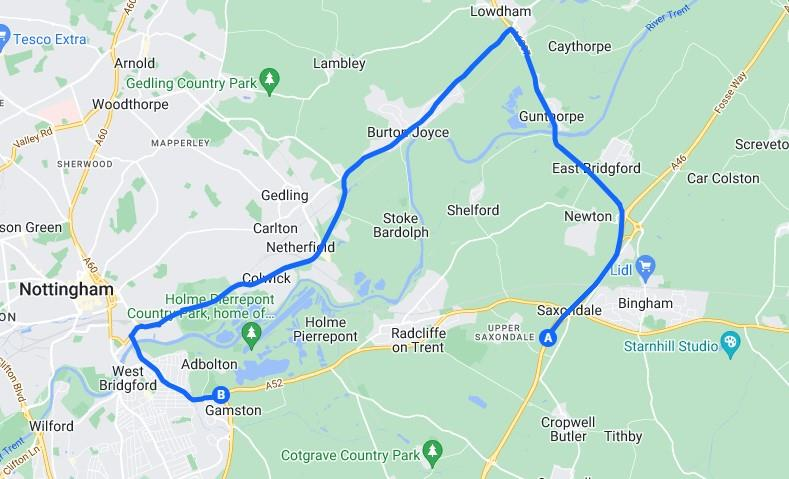The height and width of the screenshot is (479, 789).
Task: Select the Cotgrave Country Park tree icon
Action: point(432,454)
